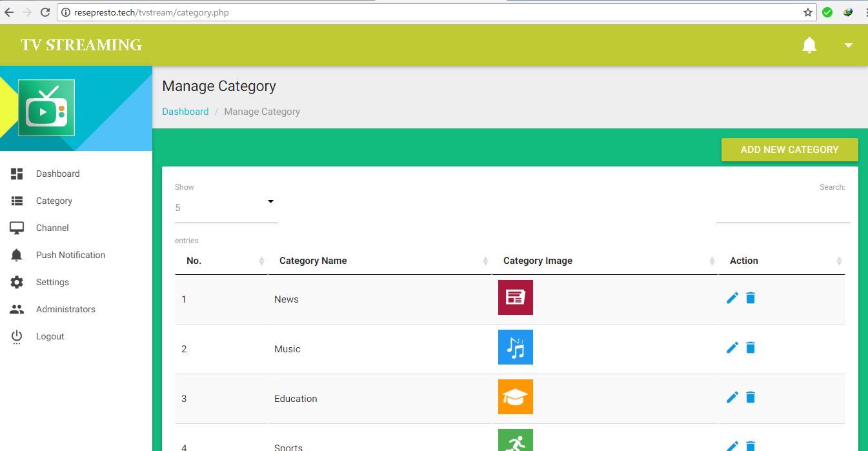Open the header account dropdown arrow
Screen dimensions: 868x451
coord(849,45)
